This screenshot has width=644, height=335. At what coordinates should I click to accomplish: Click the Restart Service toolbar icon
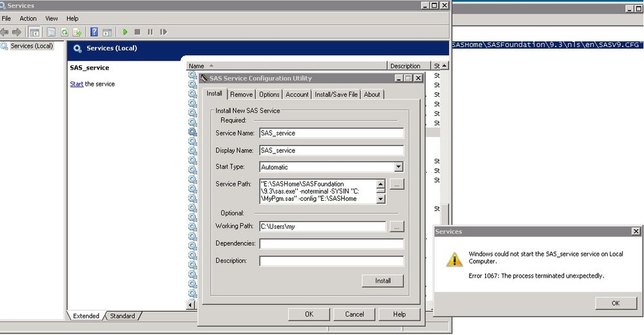click(164, 32)
